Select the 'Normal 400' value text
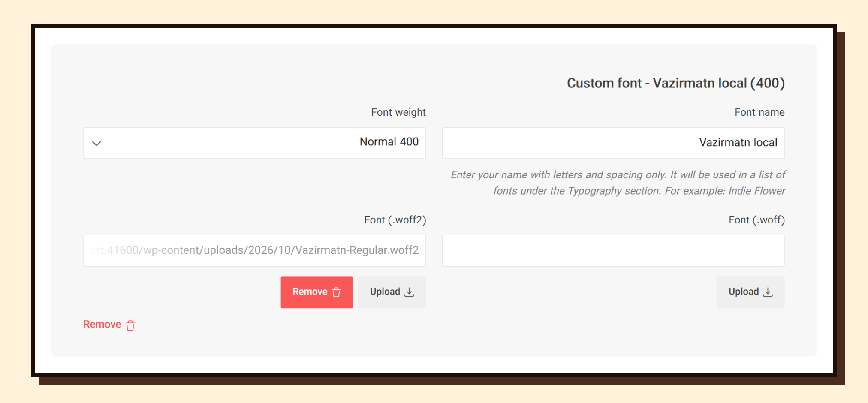This screenshot has height=403, width=868. 389,142
